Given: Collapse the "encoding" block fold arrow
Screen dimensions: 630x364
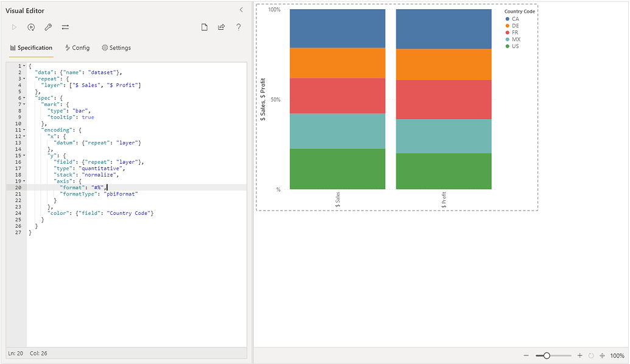Looking at the screenshot, I should pyautogui.click(x=24, y=130).
